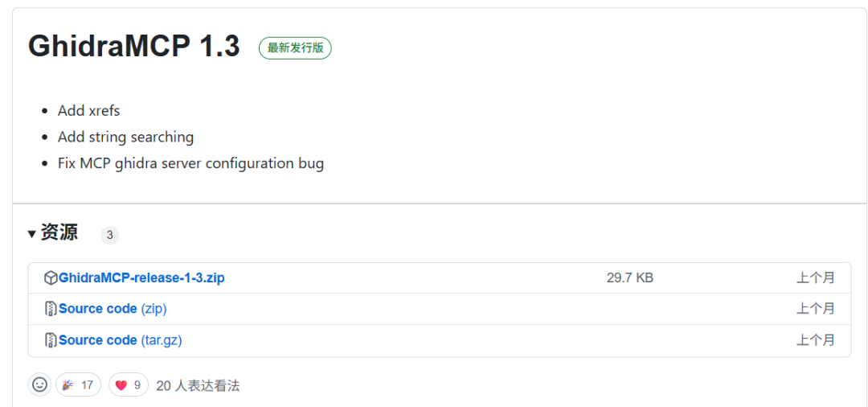Click the package cube icon beside GhidraMCP-release
868x407 pixels.
tap(51, 278)
